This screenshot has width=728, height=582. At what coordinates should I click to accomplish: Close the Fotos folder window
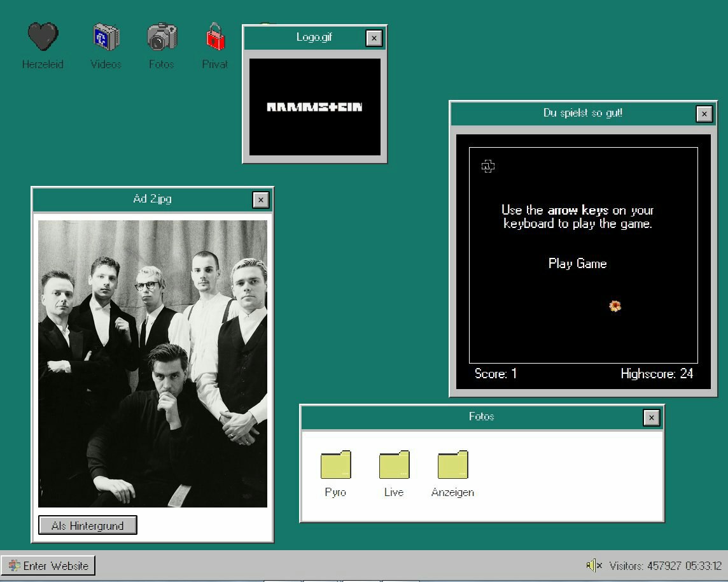652,418
